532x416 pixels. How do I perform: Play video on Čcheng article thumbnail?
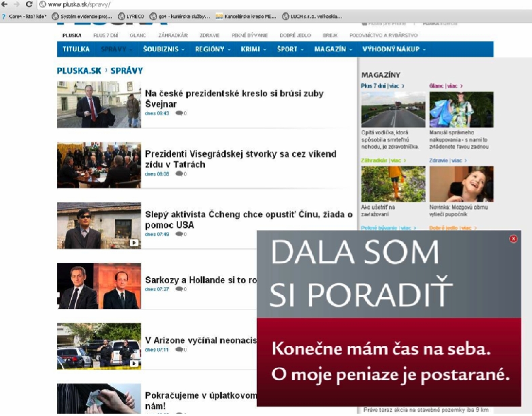pyautogui.click(x=134, y=242)
